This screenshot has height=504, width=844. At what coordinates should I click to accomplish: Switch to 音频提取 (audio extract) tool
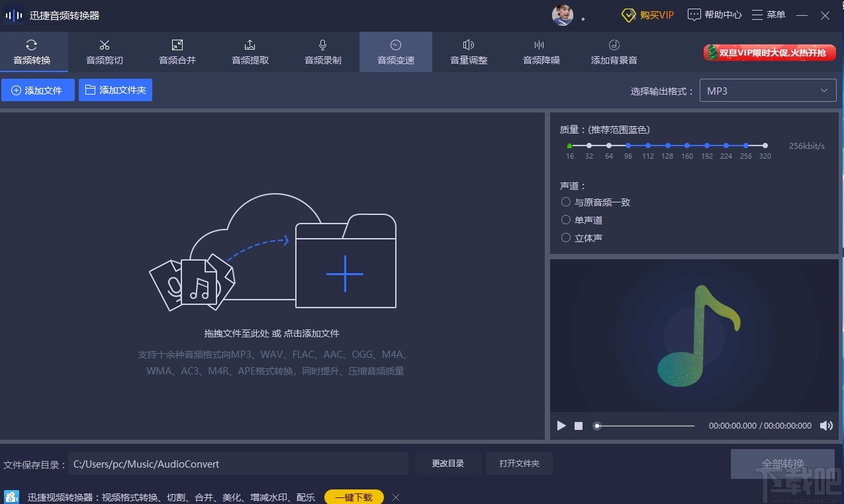click(250, 52)
